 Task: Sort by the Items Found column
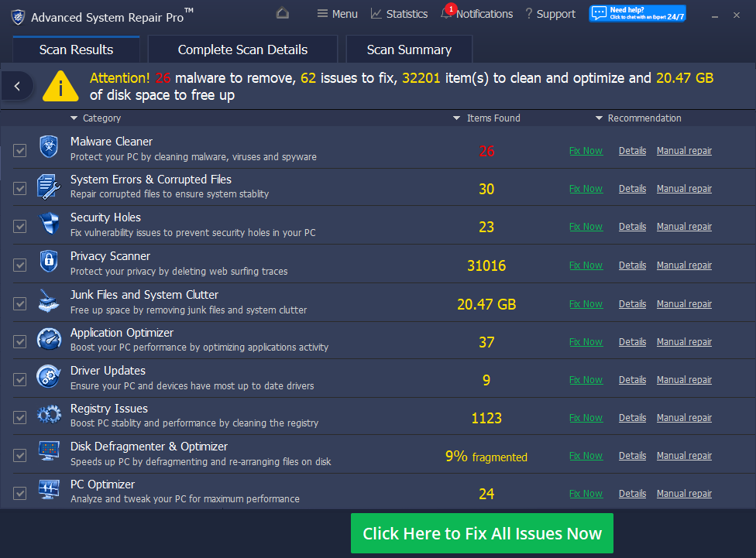486,118
